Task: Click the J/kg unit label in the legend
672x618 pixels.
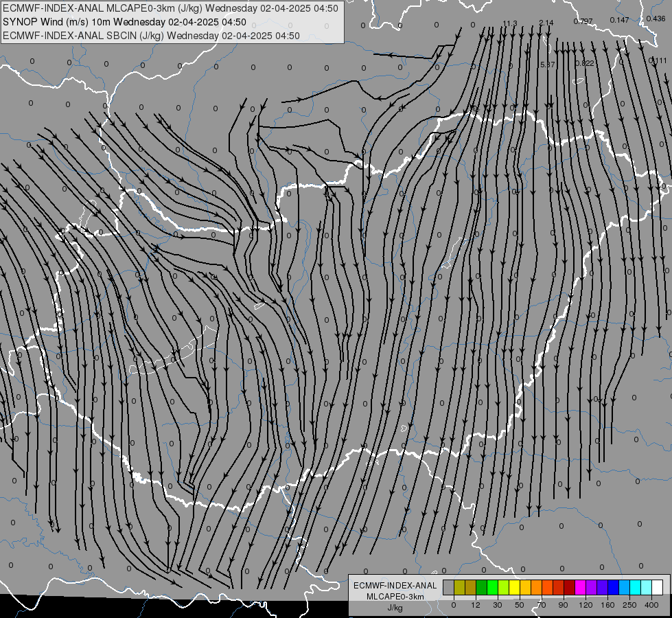Action: tap(395, 608)
